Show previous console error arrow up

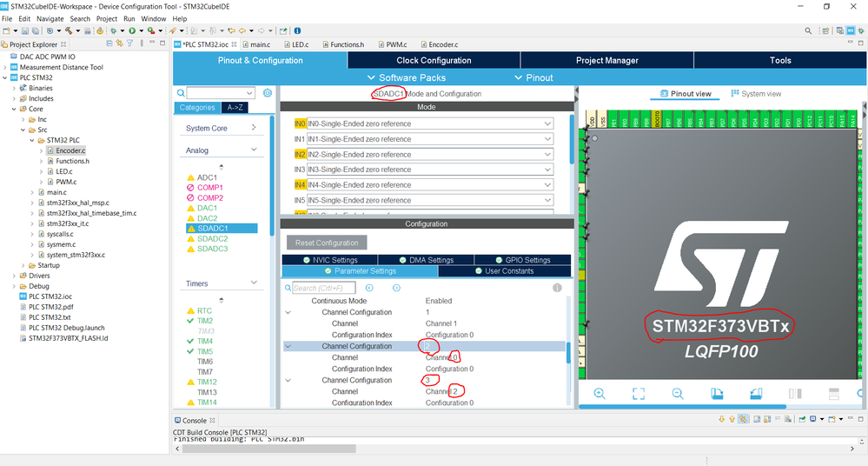click(x=732, y=419)
